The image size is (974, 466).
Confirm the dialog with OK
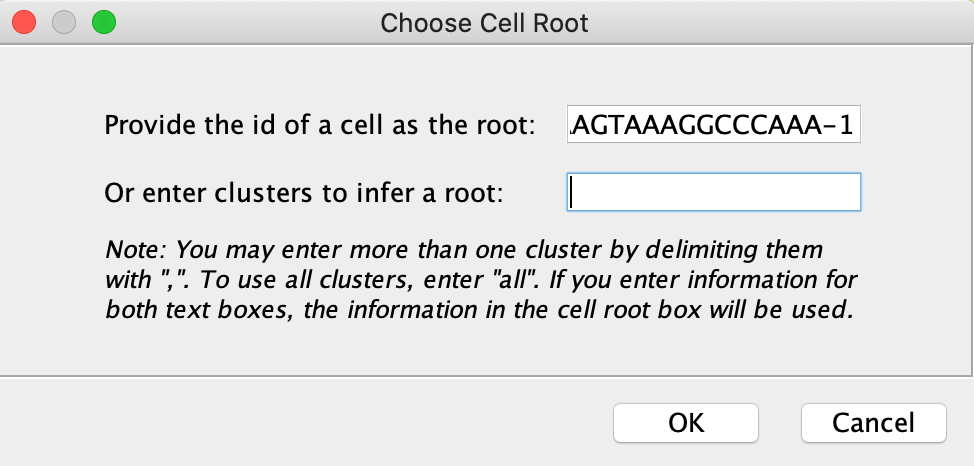click(686, 423)
